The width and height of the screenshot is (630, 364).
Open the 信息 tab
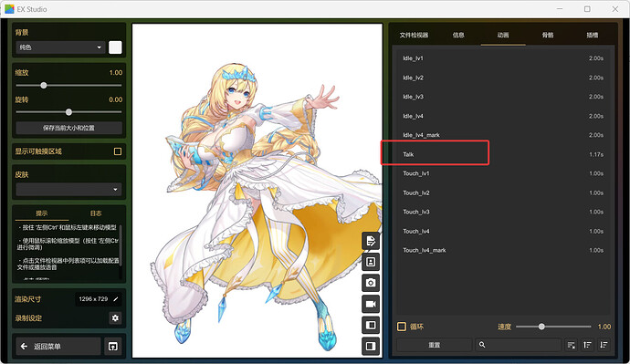(458, 35)
